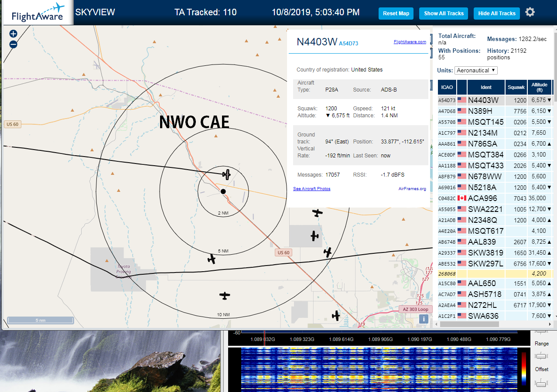Select the N2348Q aircraft row
The width and height of the screenshot is (557, 392).
pyautogui.click(x=495, y=220)
